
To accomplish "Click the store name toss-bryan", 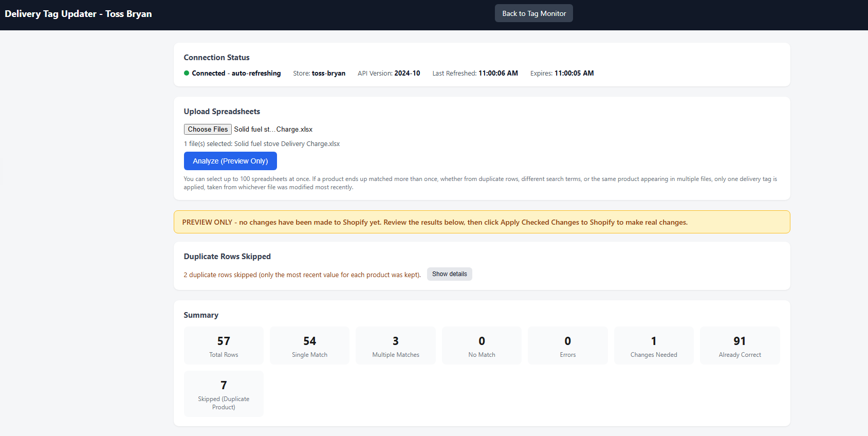I will pos(328,74).
